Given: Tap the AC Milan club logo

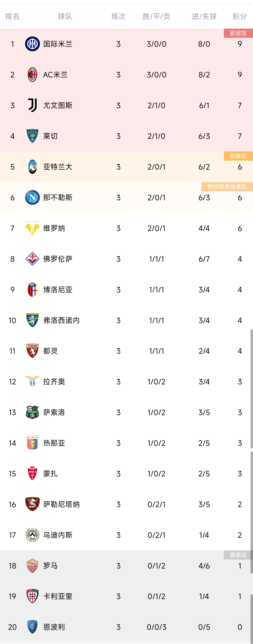Looking at the screenshot, I should coord(33,74).
